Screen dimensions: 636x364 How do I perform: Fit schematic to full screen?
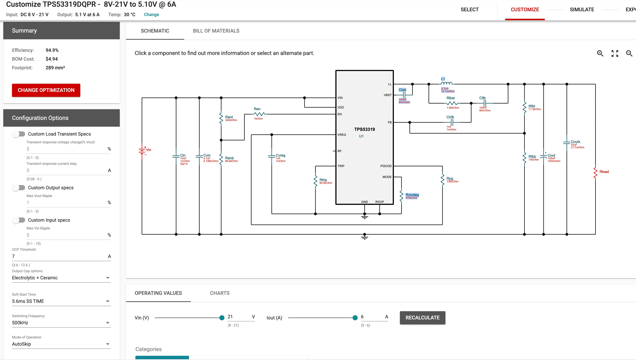[615, 53]
